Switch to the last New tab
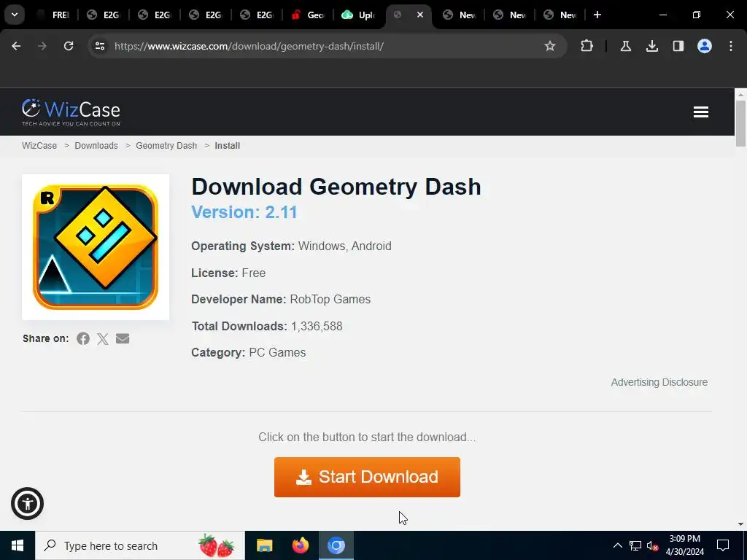 pos(560,15)
